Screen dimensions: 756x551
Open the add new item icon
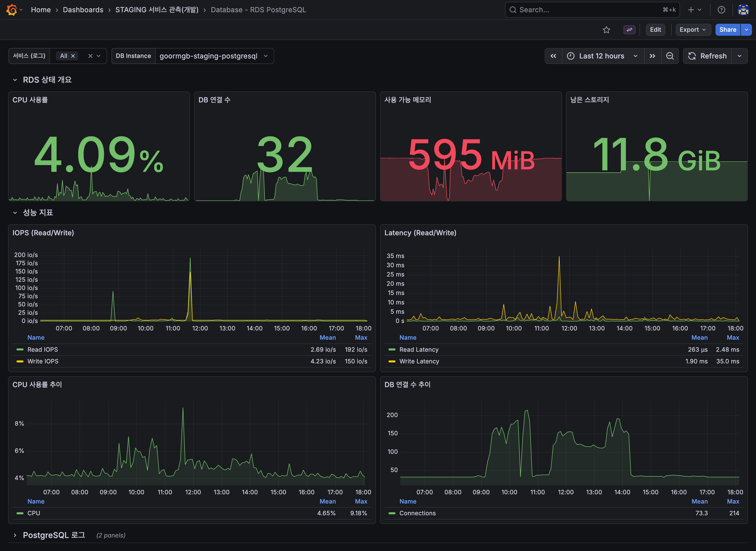pos(691,10)
